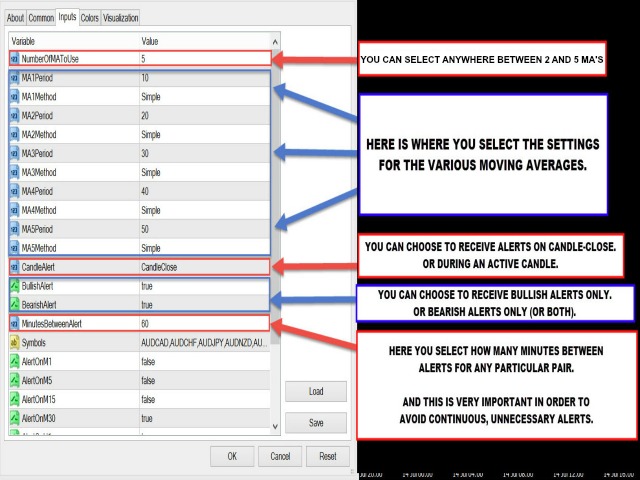Click the OK button
The width and height of the screenshot is (640, 480).
[x=232, y=456]
